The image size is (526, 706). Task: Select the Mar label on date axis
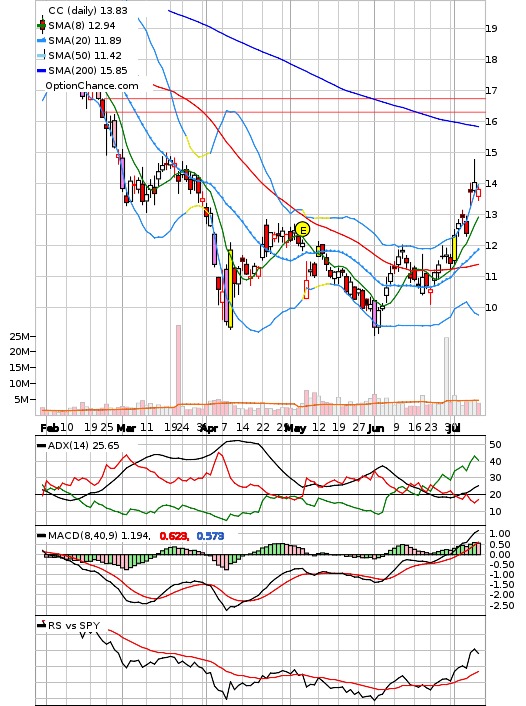point(126,428)
